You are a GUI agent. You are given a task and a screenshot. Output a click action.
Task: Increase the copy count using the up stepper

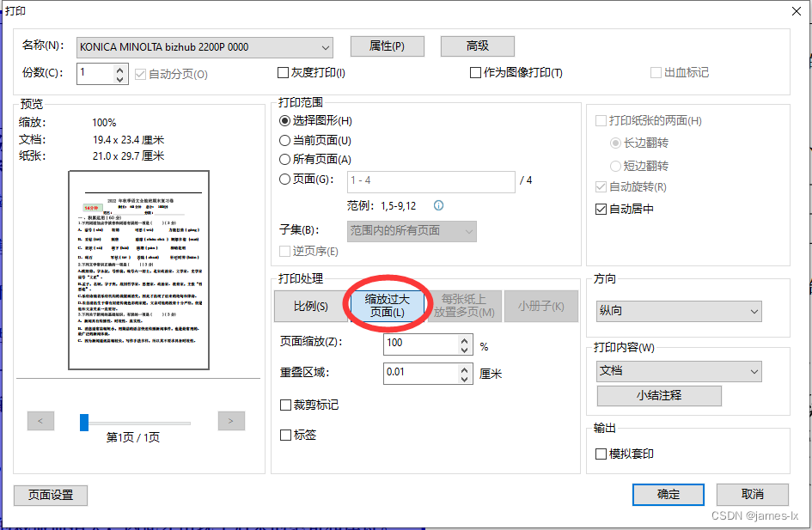[119, 69]
